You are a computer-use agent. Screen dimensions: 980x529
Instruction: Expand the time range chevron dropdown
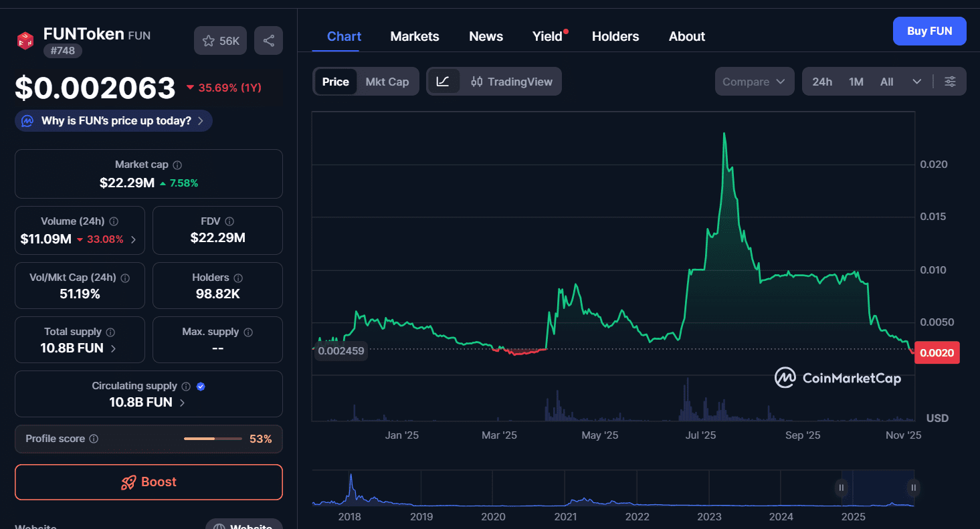pyautogui.click(x=916, y=82)
